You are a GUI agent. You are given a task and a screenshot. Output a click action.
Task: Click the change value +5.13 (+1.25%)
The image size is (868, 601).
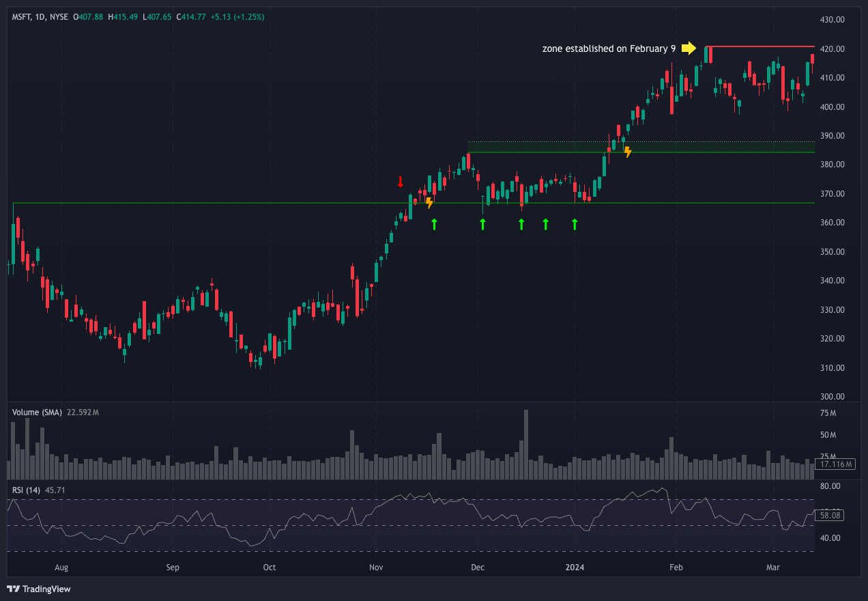click(x=237, y=16)
